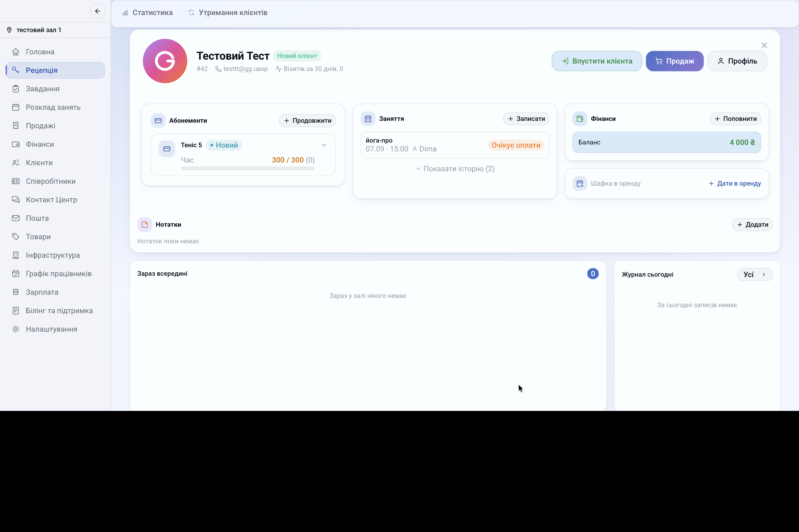The height and width of the screenshot is (532, 799).
Task: Click the Налаштування gear icon
Action: click(x=16, y=329)
